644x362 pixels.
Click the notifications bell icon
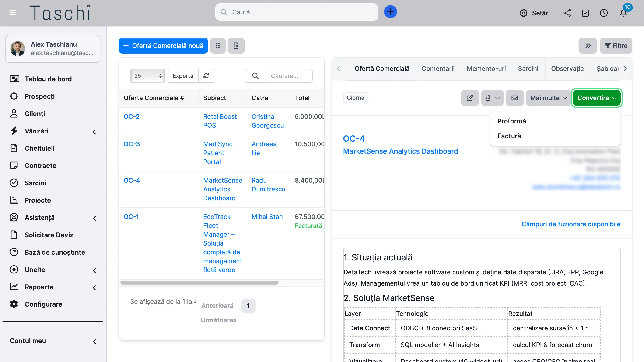click(623, 13)
